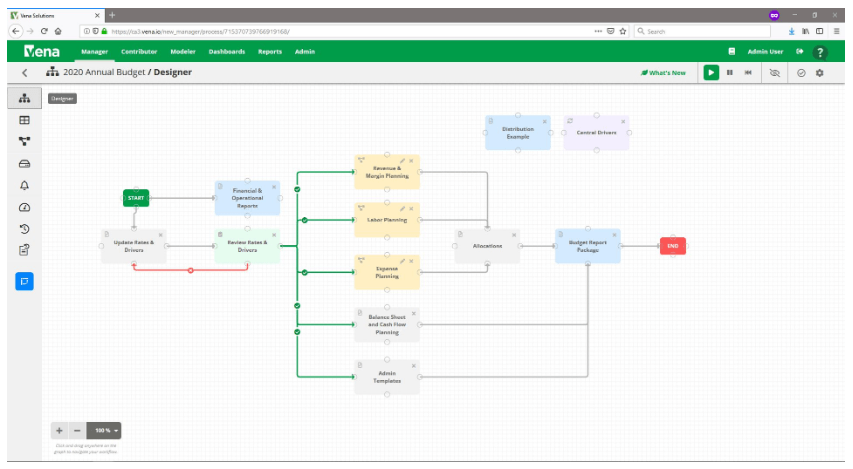Remove the Central Drivers node

point(623,121)
